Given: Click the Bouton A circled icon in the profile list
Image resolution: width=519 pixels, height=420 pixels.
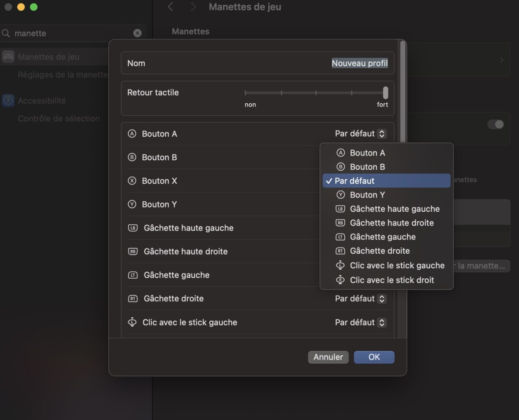Looking at the screenshot, I should [x=132, y=134].
